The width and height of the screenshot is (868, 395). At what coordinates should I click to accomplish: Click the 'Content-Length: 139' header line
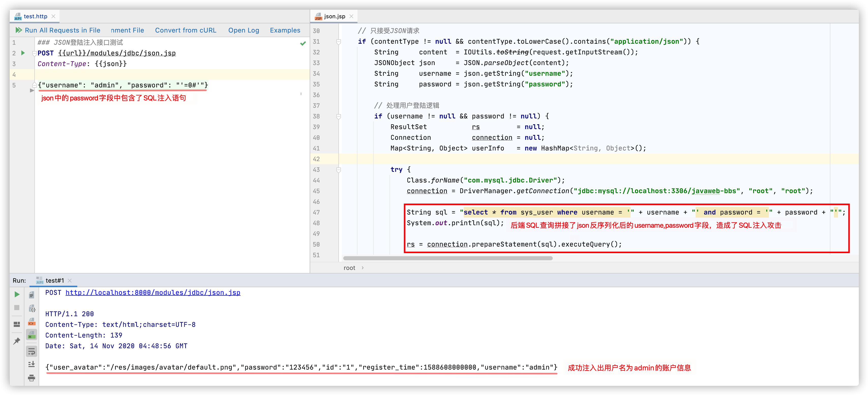pyautogui.click(x=84, y=336)
